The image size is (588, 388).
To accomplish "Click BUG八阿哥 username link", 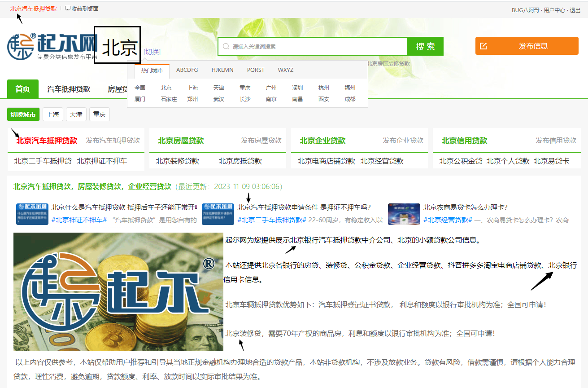I will click(526, 10).
